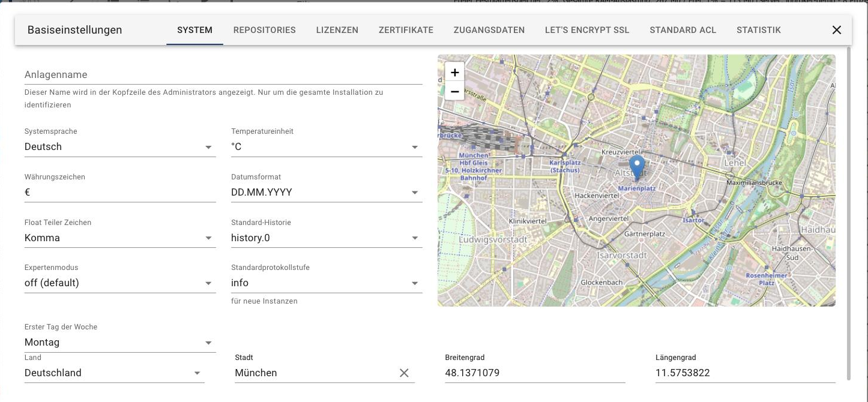868x402 pixels.
Task: Close the Basiseinstellungen dialog
Action: pos(836,30)
